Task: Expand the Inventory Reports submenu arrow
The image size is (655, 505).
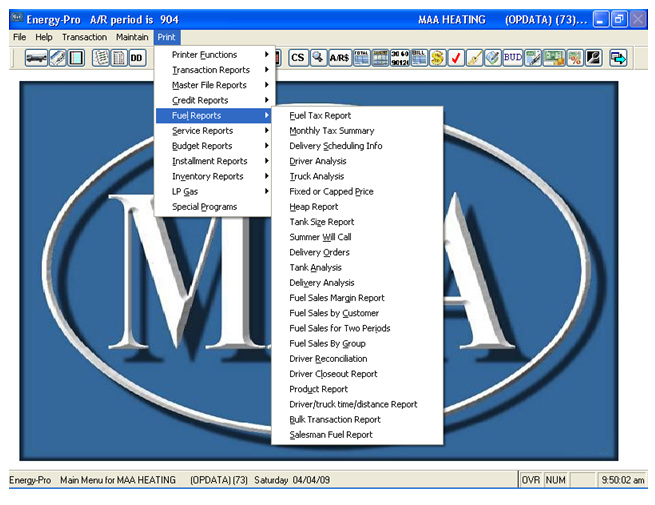Action: click(267, 176)
